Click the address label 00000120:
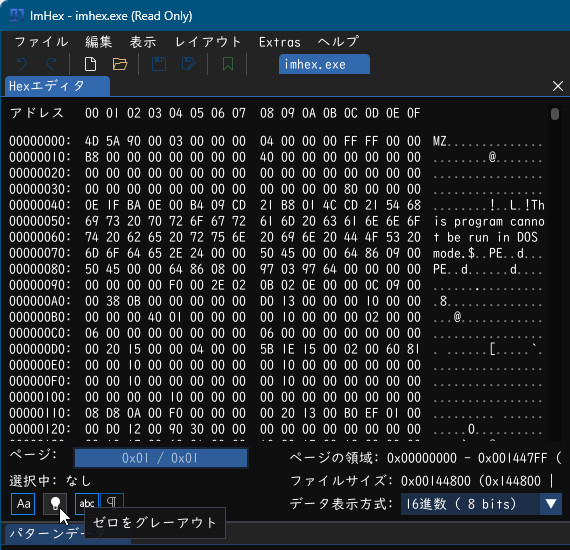Screen dimensions: 570x550 click(40, 429)
